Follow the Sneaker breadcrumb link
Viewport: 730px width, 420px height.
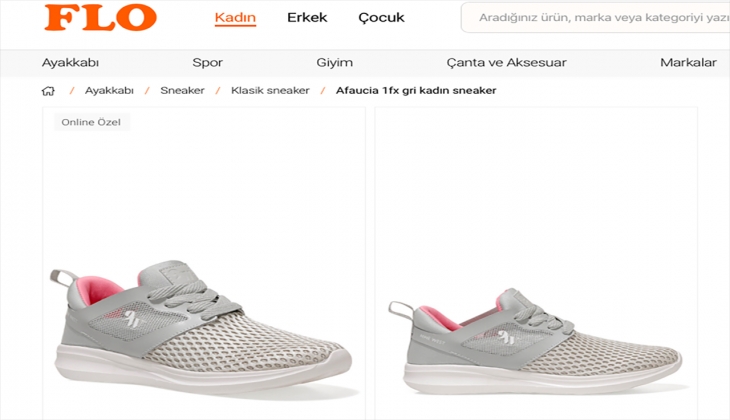pos(182,90)
